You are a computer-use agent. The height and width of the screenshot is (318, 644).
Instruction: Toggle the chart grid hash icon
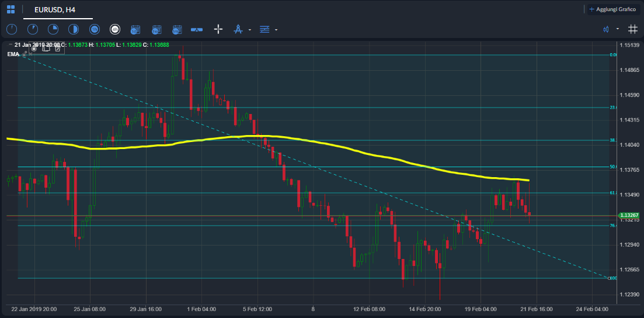coord(633,29)
